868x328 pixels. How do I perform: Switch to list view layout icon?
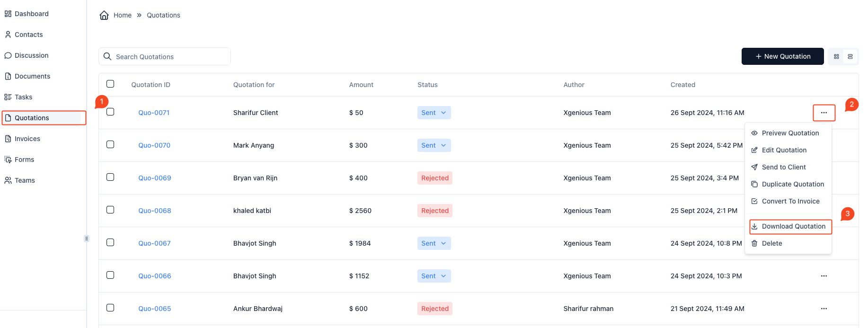850,56
